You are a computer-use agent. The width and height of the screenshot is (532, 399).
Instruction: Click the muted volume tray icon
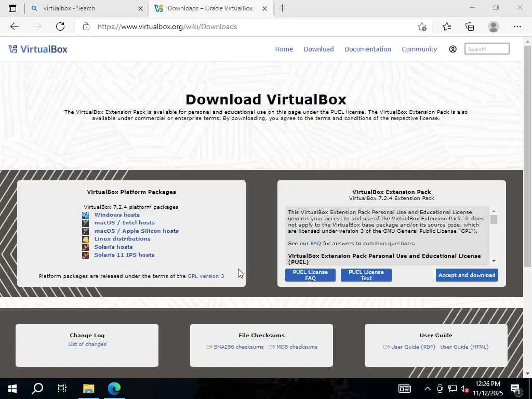464,389
